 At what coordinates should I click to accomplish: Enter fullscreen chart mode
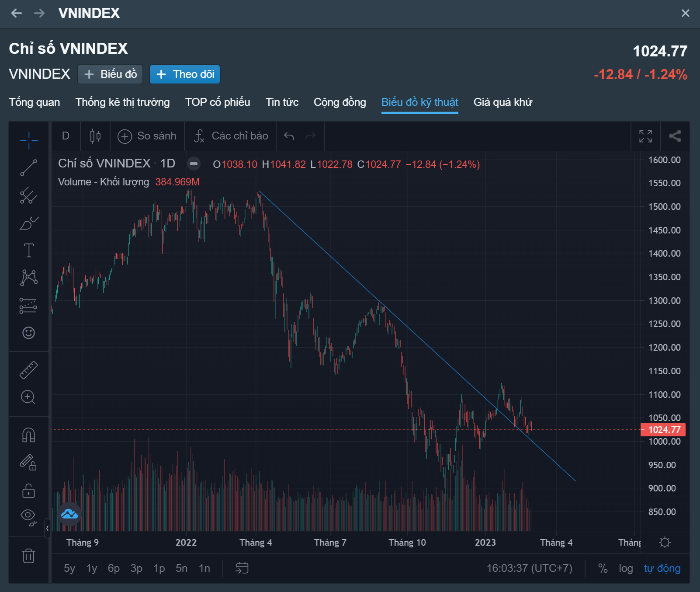(645, 136)
